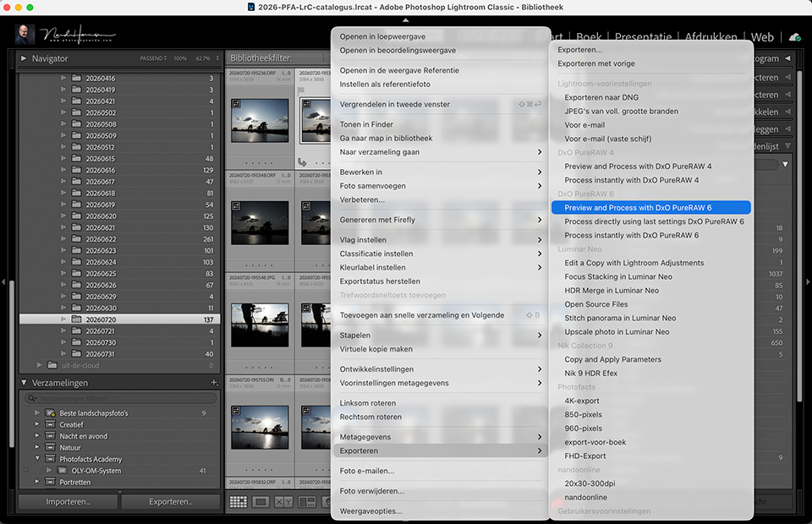Expand the 20260616 folder

click(x=63, y=170)
